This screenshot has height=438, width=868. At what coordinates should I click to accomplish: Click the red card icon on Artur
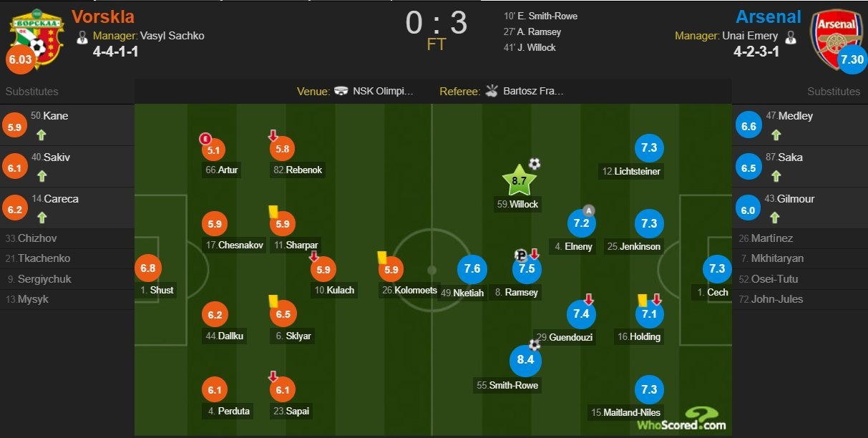205,138
